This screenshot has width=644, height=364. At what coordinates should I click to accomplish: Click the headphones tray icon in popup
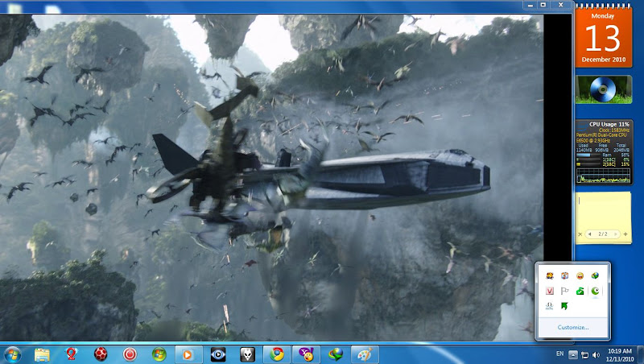click(x=550, y=306)
